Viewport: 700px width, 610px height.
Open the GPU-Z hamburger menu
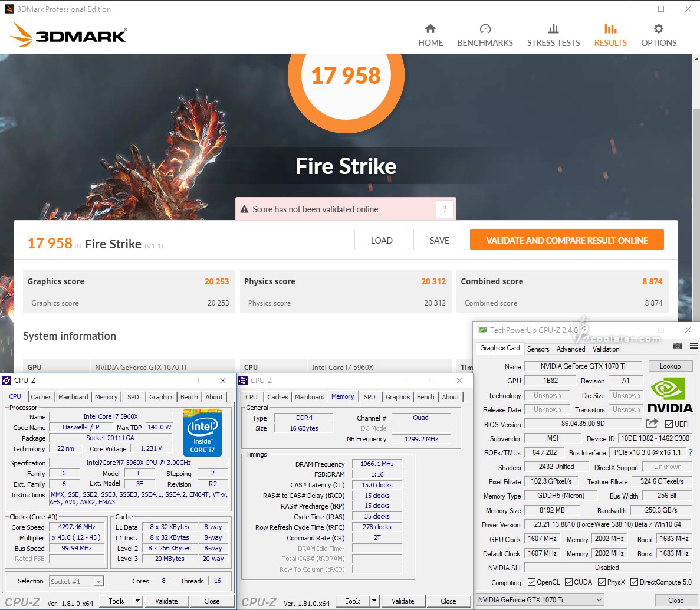point(694,346)
